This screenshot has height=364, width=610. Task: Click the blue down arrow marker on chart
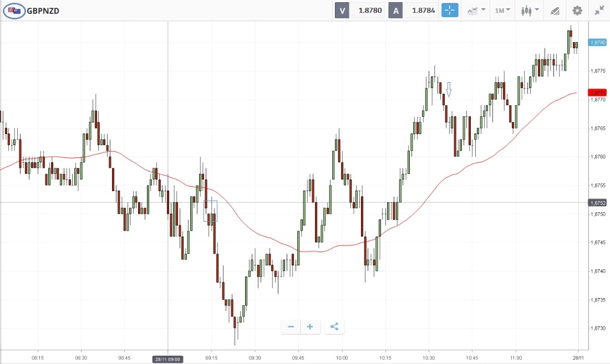click(x=449, y=90)
